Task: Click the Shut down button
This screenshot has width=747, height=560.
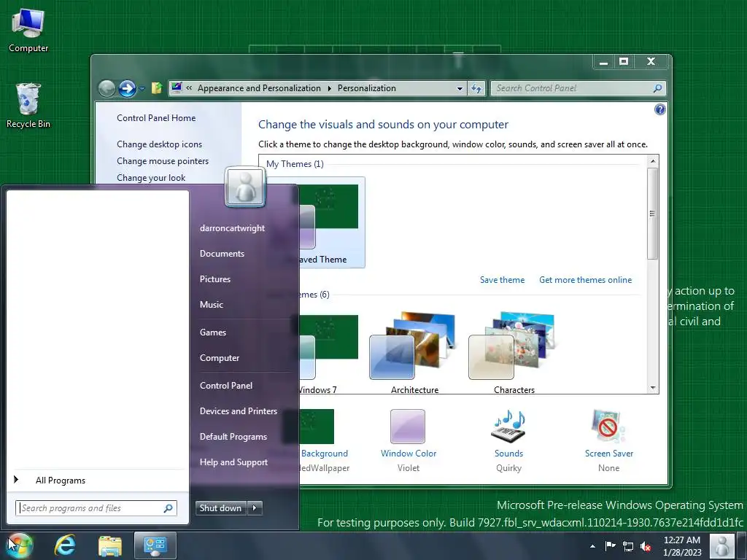Action: pyautogui.click(x=220, y=508)
